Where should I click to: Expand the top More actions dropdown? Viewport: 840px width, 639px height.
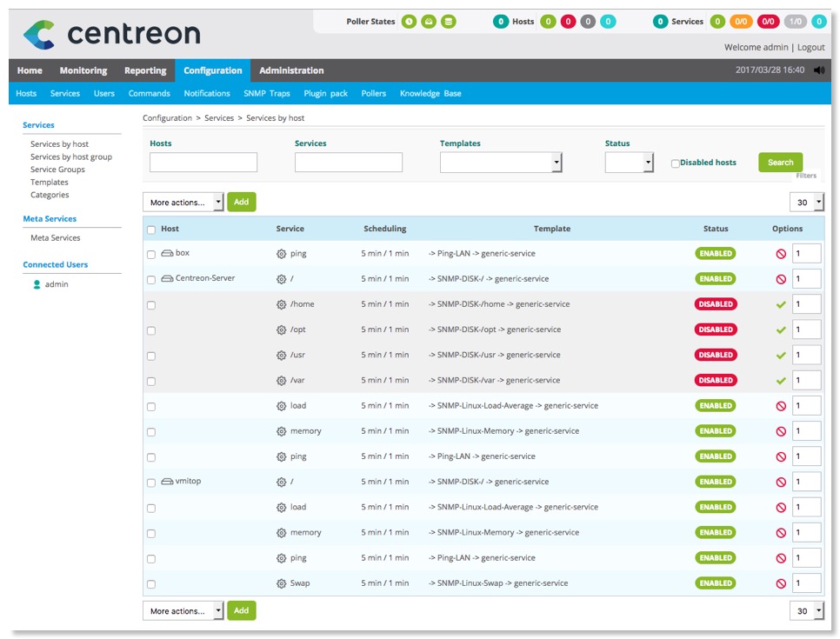pos(183,203)
